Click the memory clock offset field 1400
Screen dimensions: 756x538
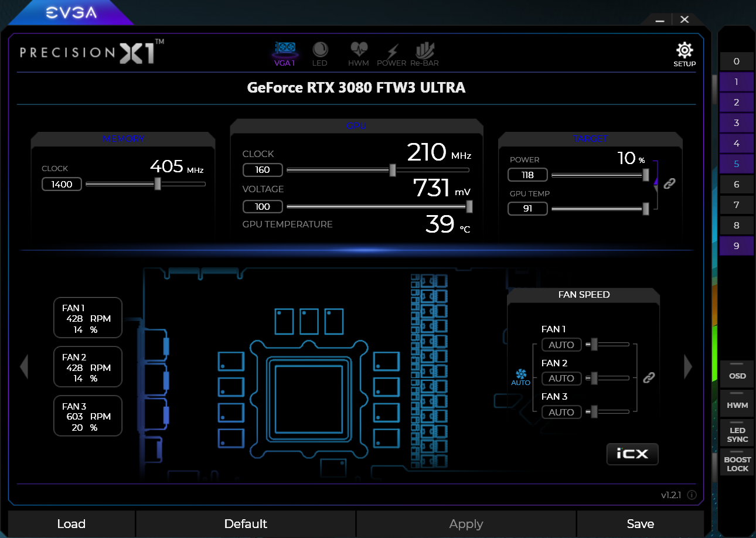(x=62, y=184)
